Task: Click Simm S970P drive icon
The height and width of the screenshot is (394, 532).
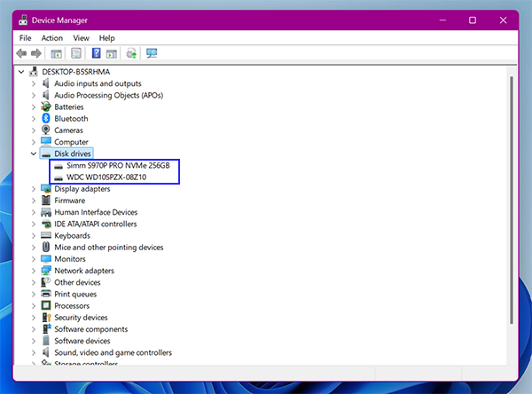Action: tap(59, 167)
